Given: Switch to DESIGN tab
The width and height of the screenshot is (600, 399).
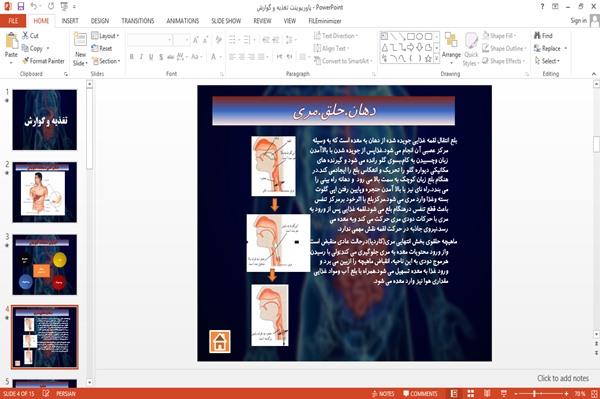Looking at the screenshot, I should [x=99, y=21].
